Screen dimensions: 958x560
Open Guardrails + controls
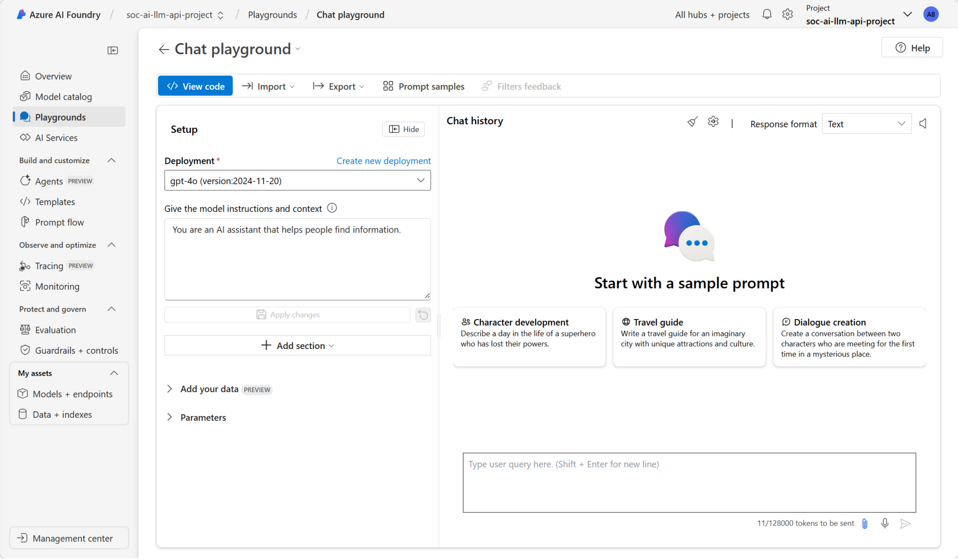69,350
